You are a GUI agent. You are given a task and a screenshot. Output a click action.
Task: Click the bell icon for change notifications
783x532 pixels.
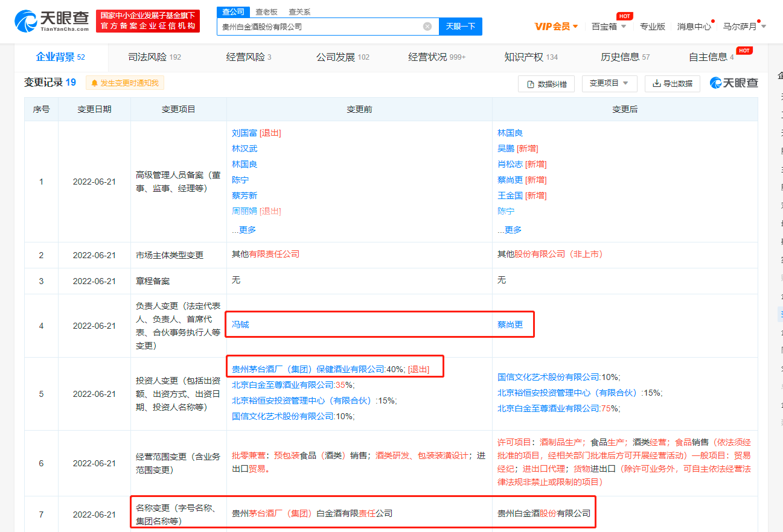[x=95, y=83]
